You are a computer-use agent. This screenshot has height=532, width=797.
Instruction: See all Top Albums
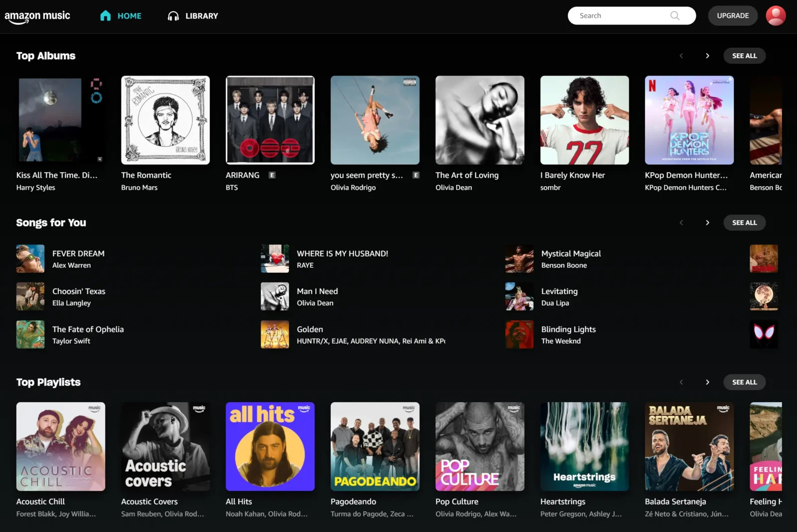click(744, 56)
